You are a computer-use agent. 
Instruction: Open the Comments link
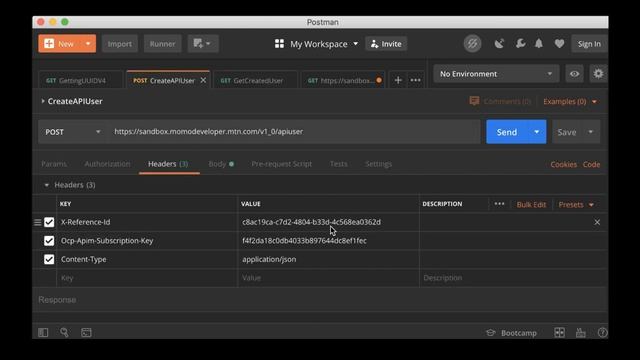[x=500, y=101]
